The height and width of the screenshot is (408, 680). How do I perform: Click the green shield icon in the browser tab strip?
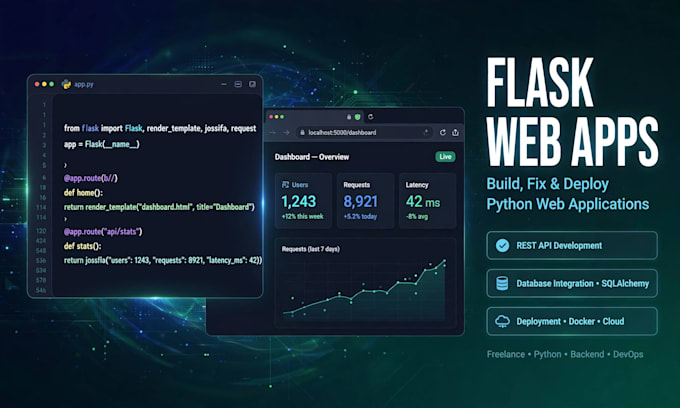click(x=357, y=117)
